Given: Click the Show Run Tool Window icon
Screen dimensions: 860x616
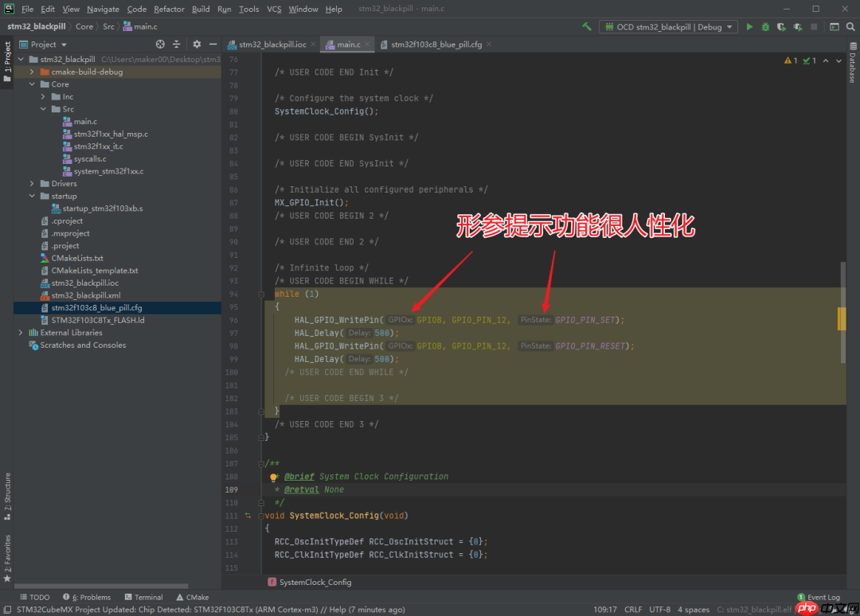Looking at the screenshot, I should point(833,26).
